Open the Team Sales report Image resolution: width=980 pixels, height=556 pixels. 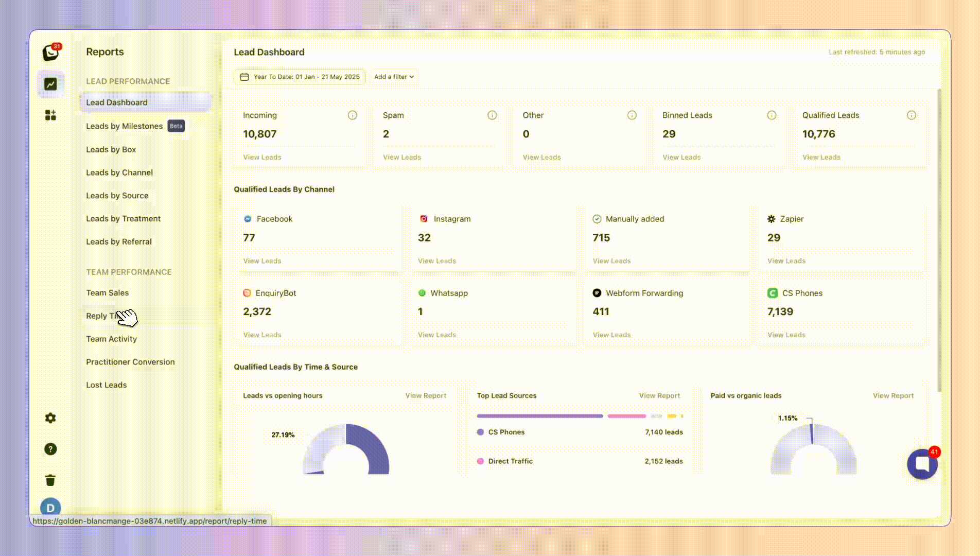[x=107, y=293]
